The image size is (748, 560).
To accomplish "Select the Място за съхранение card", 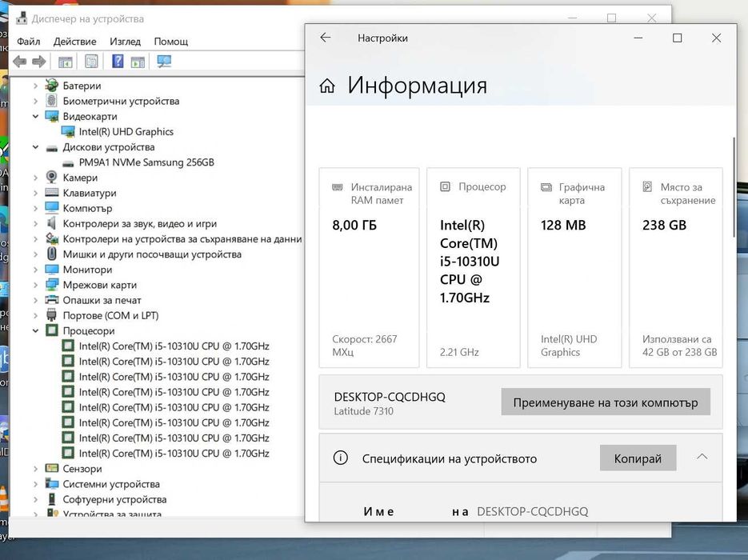I will coord(675,267).
